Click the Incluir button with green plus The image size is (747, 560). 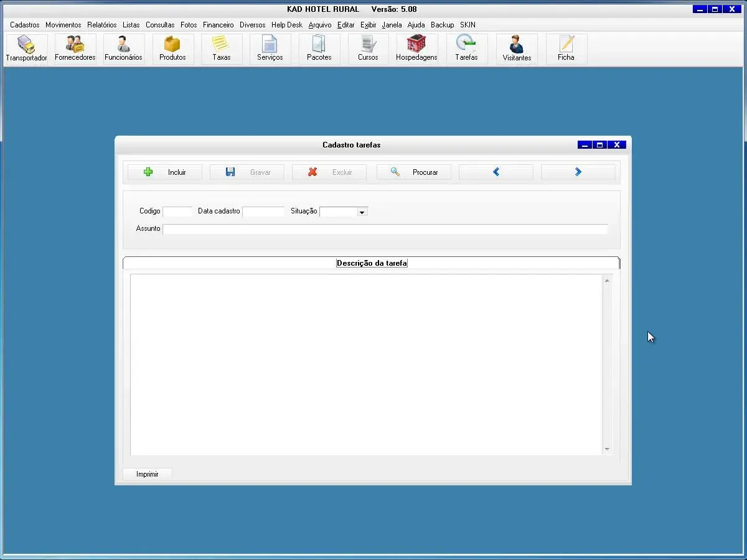[x=165, y=172]
